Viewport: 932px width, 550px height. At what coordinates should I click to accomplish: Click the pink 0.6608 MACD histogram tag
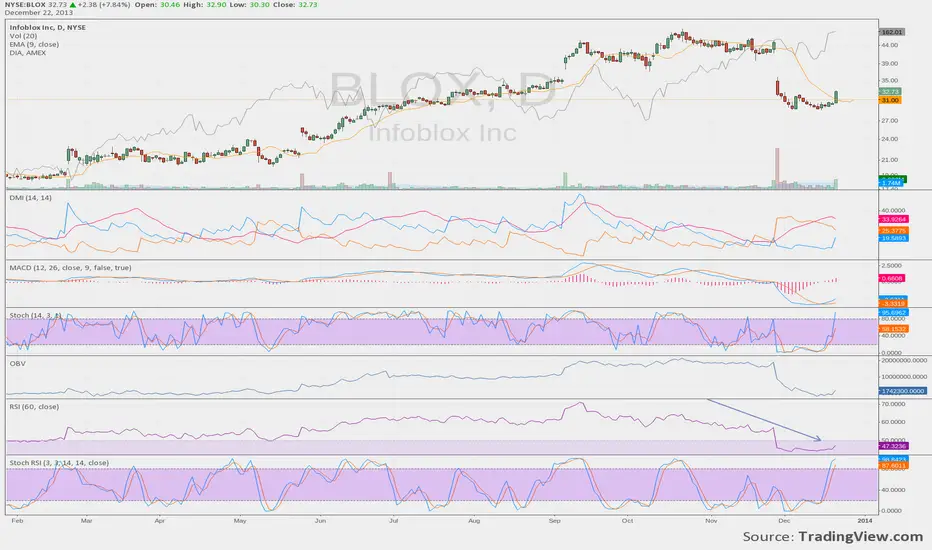(x=892, y=278)
